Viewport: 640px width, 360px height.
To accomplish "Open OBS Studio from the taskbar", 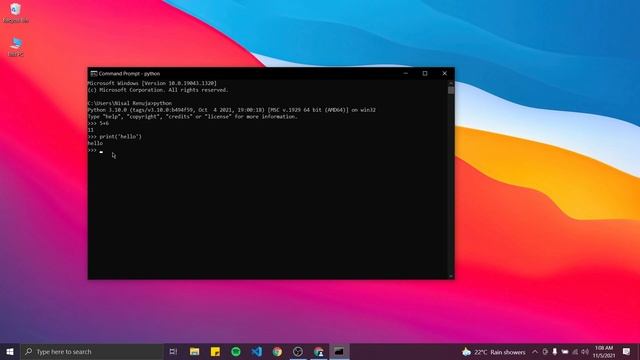I will [x=298, y=351].
